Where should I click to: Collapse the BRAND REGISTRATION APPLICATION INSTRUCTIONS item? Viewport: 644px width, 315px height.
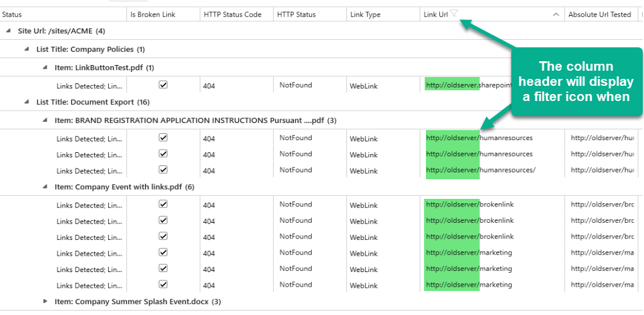tap(45, 120)
